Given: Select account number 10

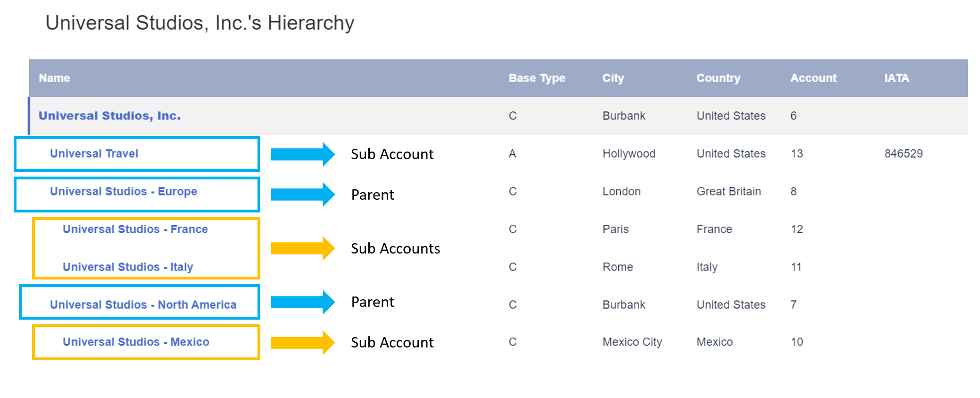Looking at the screenshot, I should tap(797, 342).
